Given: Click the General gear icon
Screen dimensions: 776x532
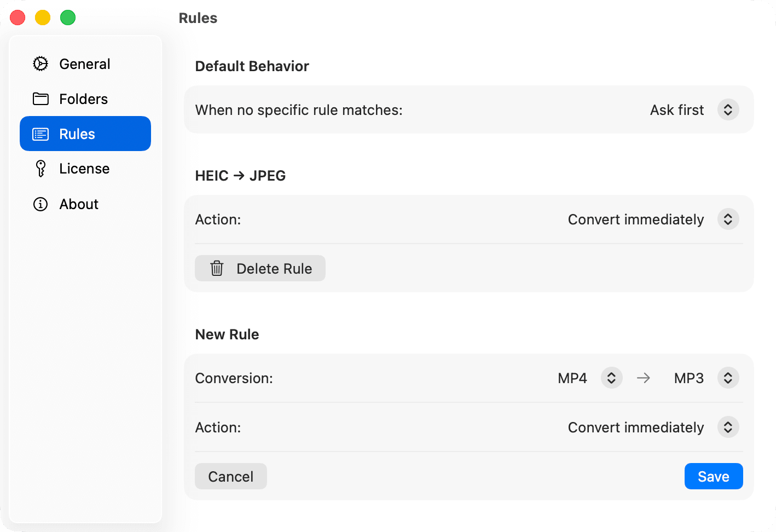Looking at the screenshot, I should [40, 63].
